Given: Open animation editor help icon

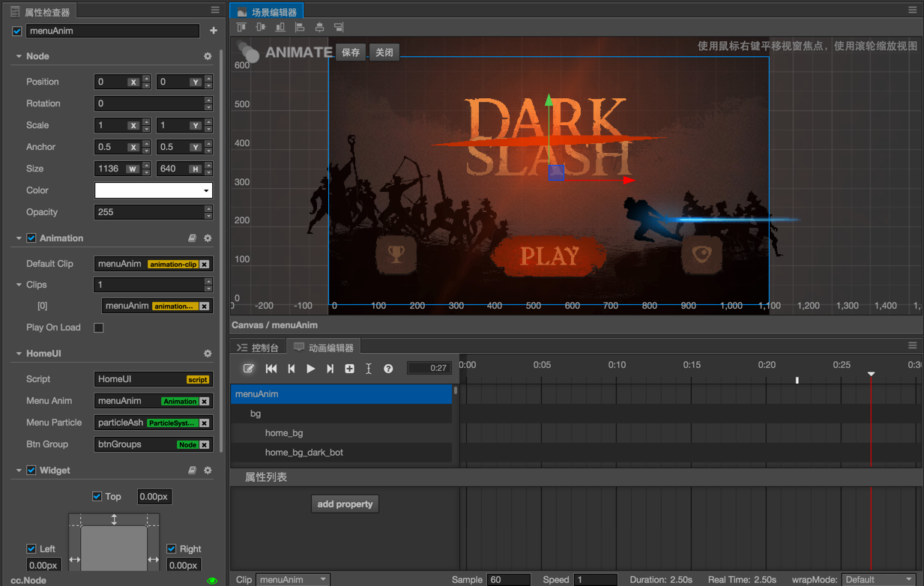Looking at the screenshot, I should [x=388, y=369].
